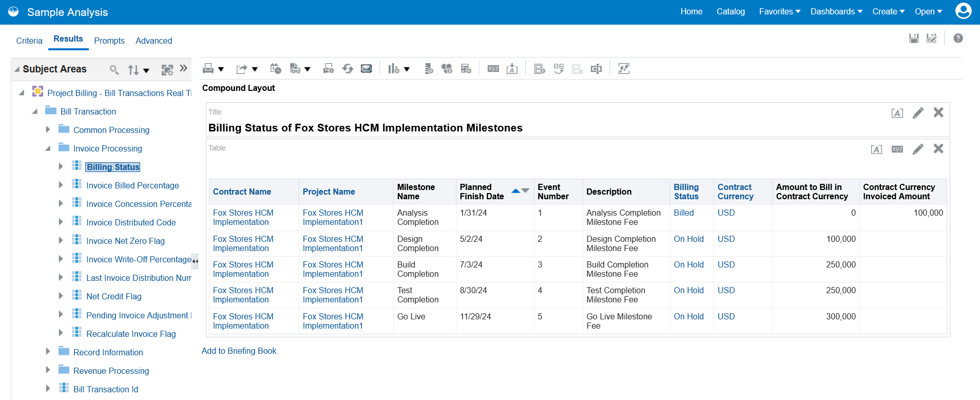The height and width of the screenshot is (400, 980).
Task: Expand the Revenue Processing folder
Action: [x=48, y=370]
